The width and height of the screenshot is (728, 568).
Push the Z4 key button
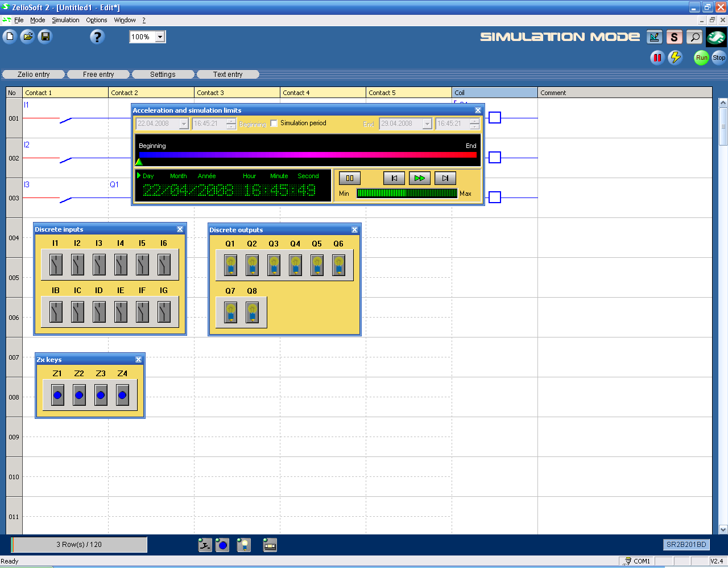[x=122, y=395]
